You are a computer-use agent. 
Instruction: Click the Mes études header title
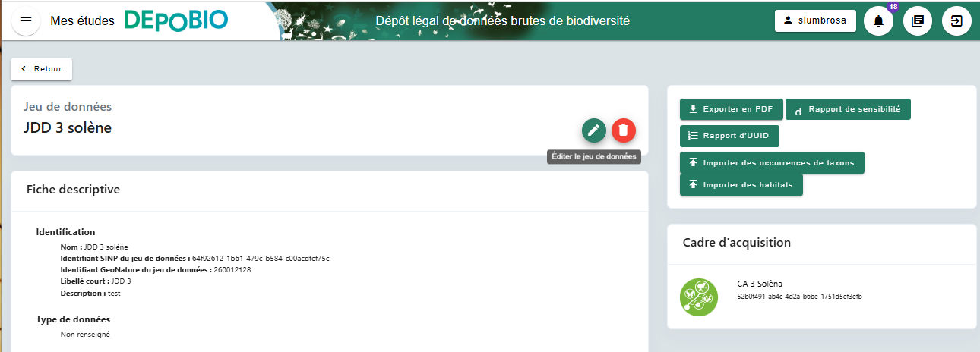(82, 21)
